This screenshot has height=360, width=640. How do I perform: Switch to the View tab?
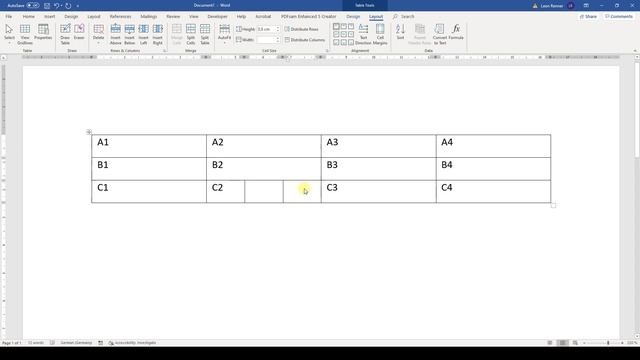coord(193,16)
